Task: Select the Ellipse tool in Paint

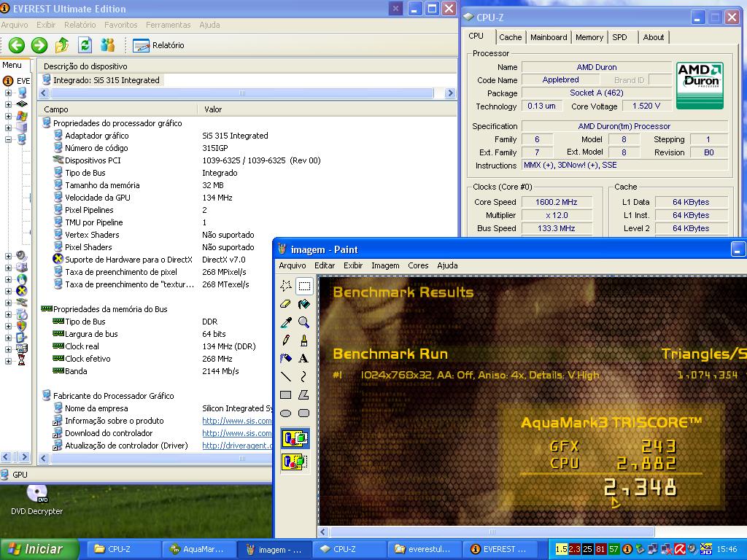Action: click(x=286, y=413)
